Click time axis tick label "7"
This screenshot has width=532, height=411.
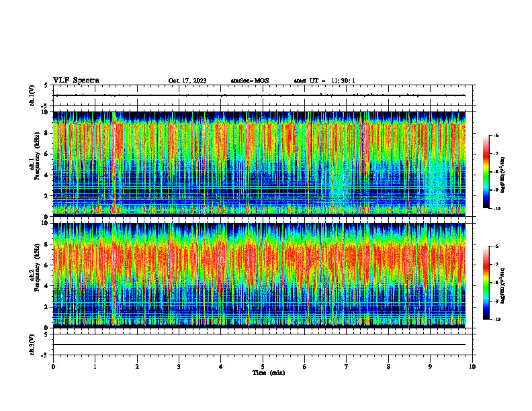(347, 367)
